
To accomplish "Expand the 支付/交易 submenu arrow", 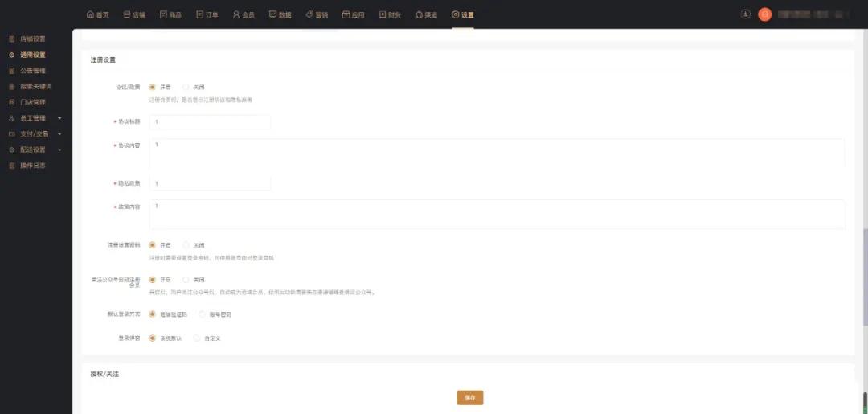I will (x=59, y=134).
